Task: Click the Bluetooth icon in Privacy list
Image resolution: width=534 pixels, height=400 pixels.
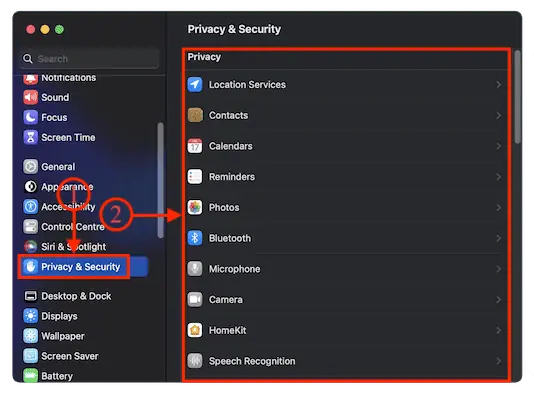Action: pyautogui.click(x=195, y=238)
